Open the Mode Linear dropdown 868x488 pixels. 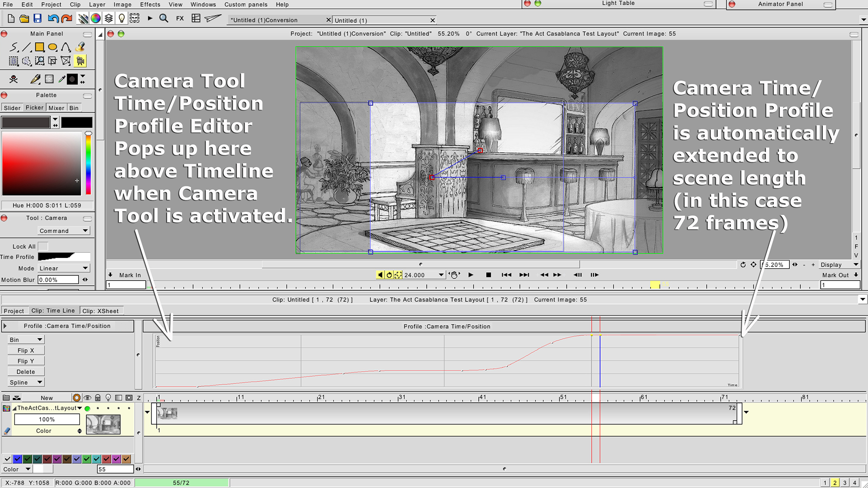pyautogui.click(x=64, y=268)
